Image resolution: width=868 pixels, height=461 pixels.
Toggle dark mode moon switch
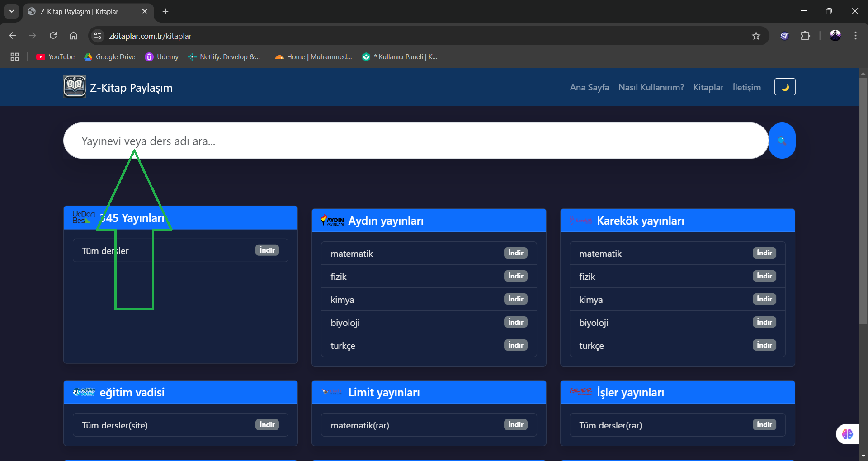click(x=785, y=87)
